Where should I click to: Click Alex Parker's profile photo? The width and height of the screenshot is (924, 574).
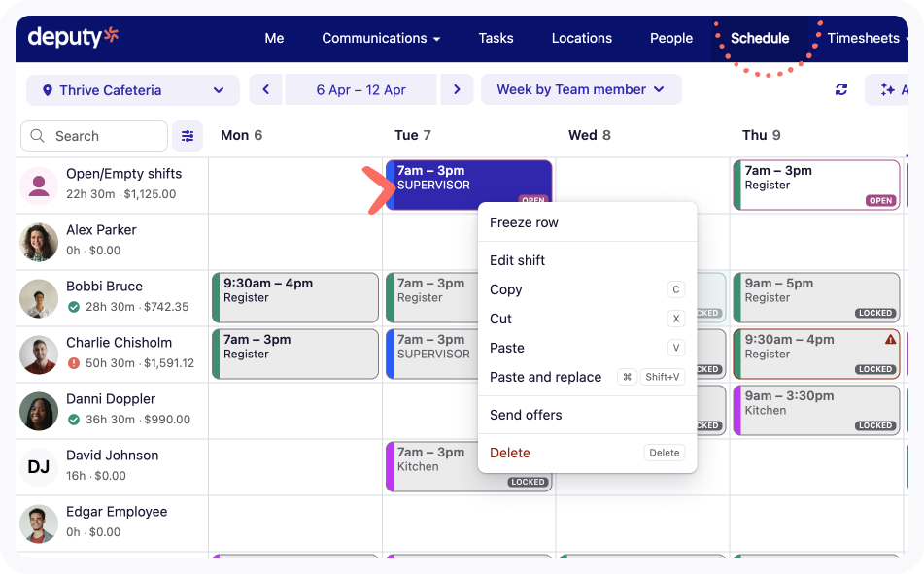[39, 242]
